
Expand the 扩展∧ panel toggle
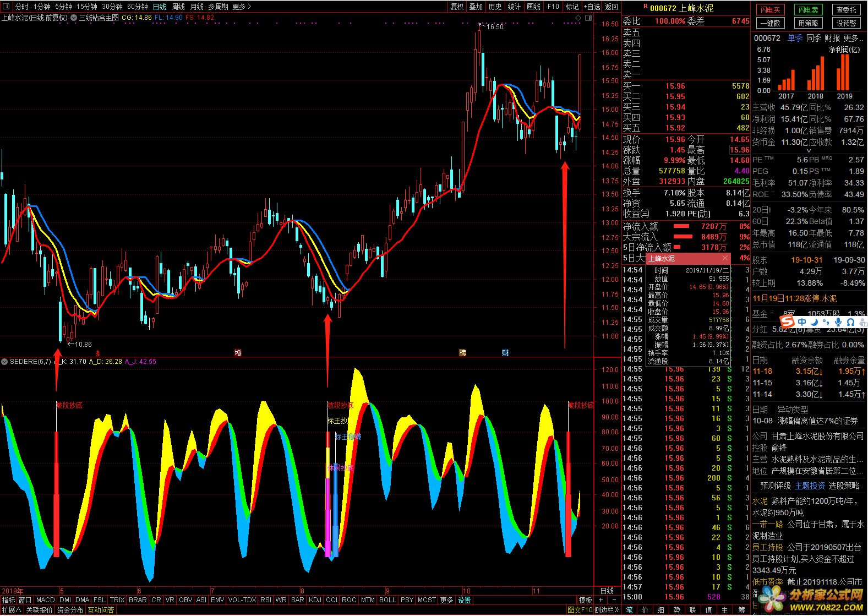point(11,610)
